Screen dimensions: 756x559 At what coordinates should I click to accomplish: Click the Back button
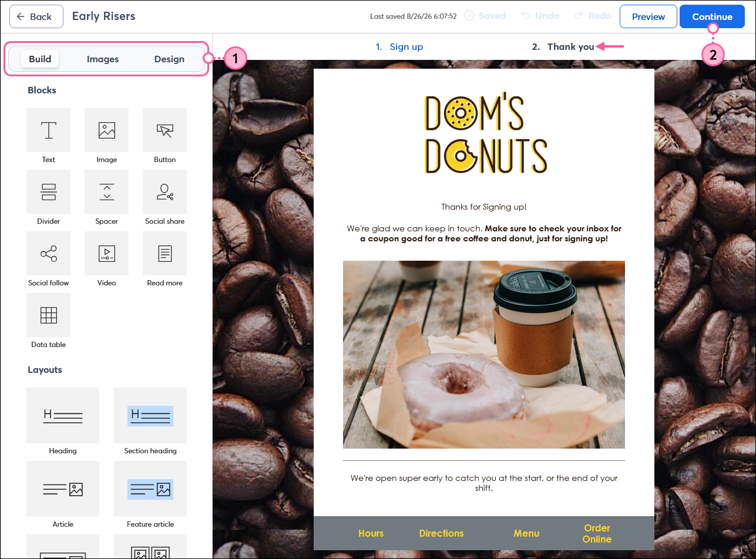[36, 16]
